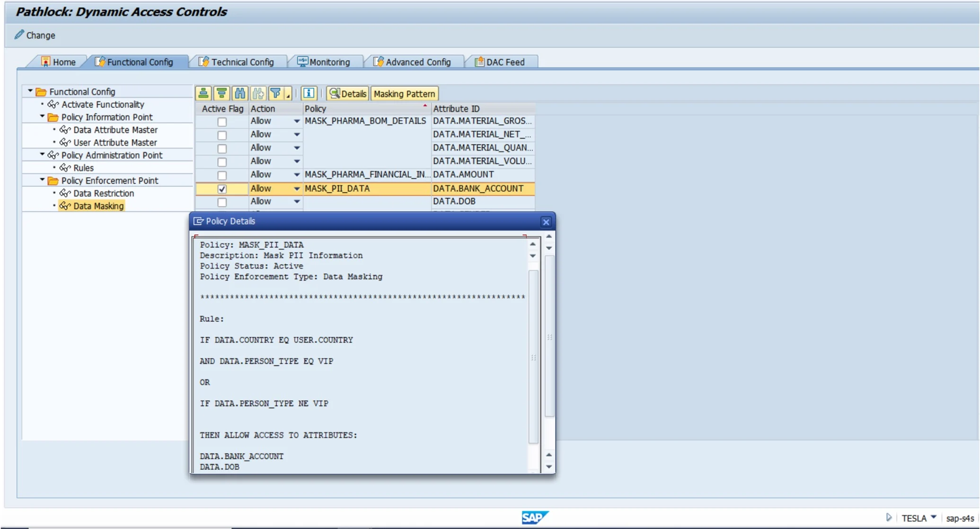Image resolution: width=980 pixels, height=529 pixels.
Task: Click the status bar expand triangle icon
Action: (889, 518)
